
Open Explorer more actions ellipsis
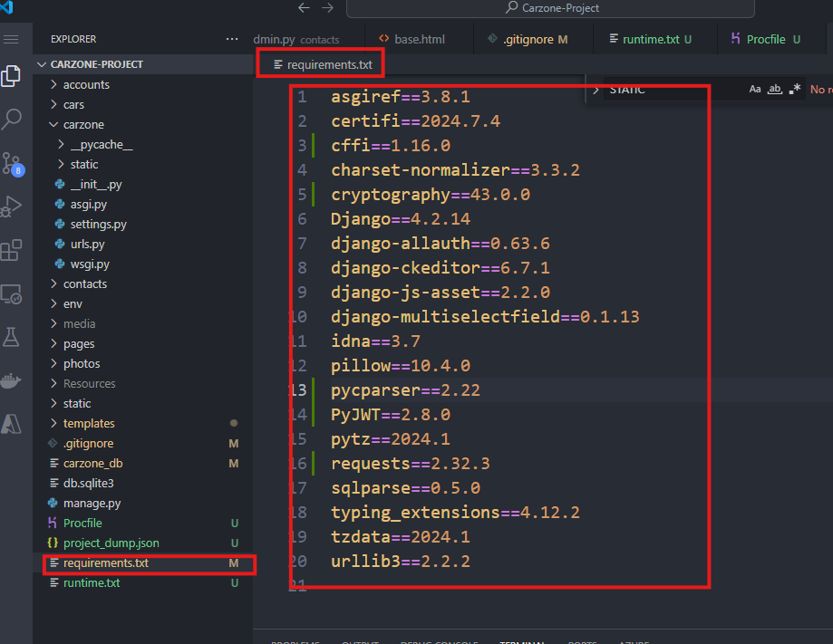232,39
